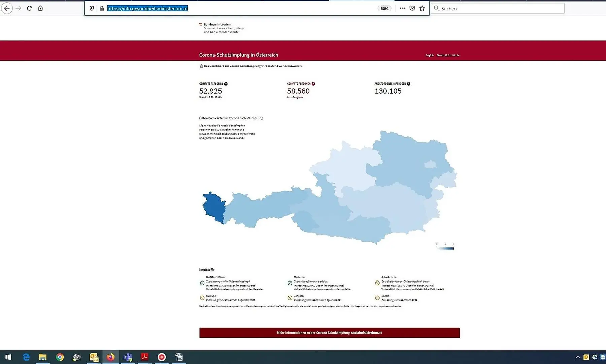Viewport: 606px width, 364px height.
Task: Bookmark this page via the star icon
Action: 422,8
